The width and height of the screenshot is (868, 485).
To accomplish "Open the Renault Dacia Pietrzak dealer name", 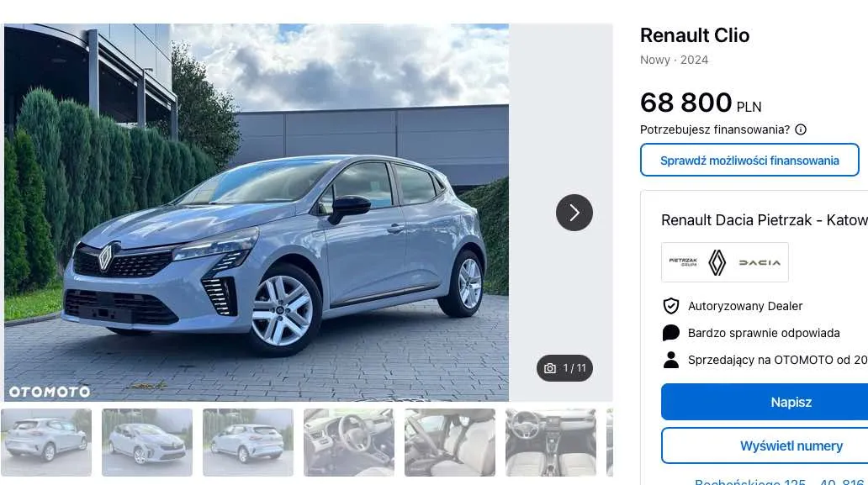I will 765,220.
